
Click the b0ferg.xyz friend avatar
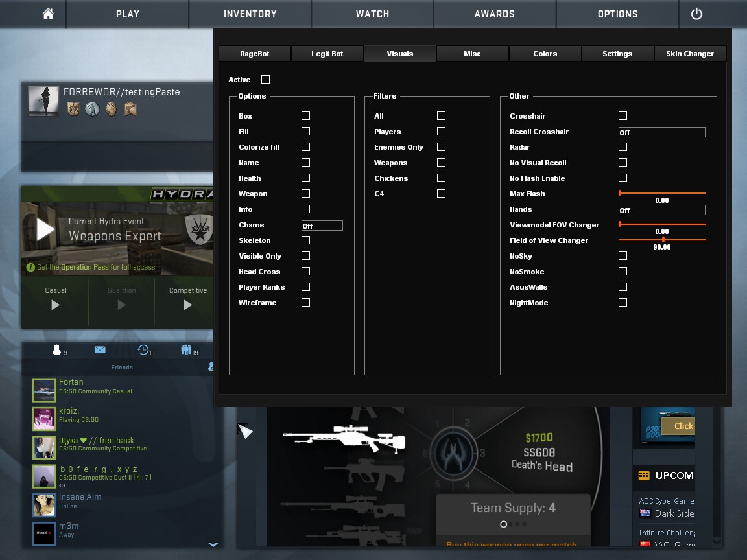pos(44,476)
